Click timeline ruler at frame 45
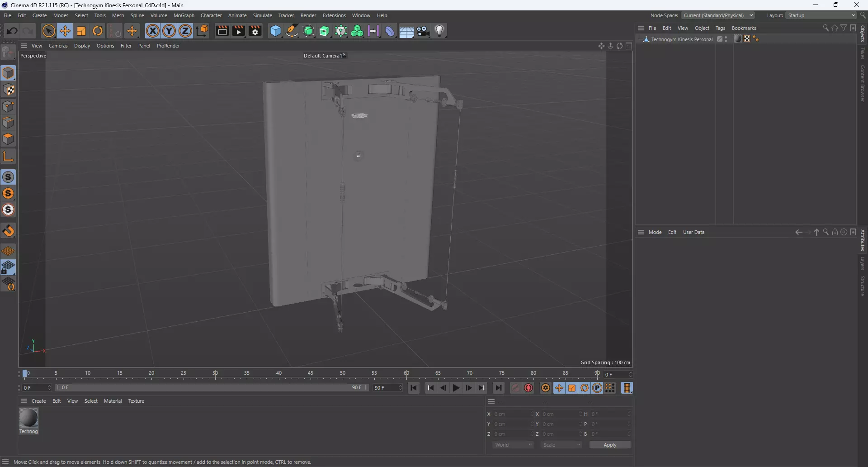Screen dimensions: 868x467 click(311, 373)
